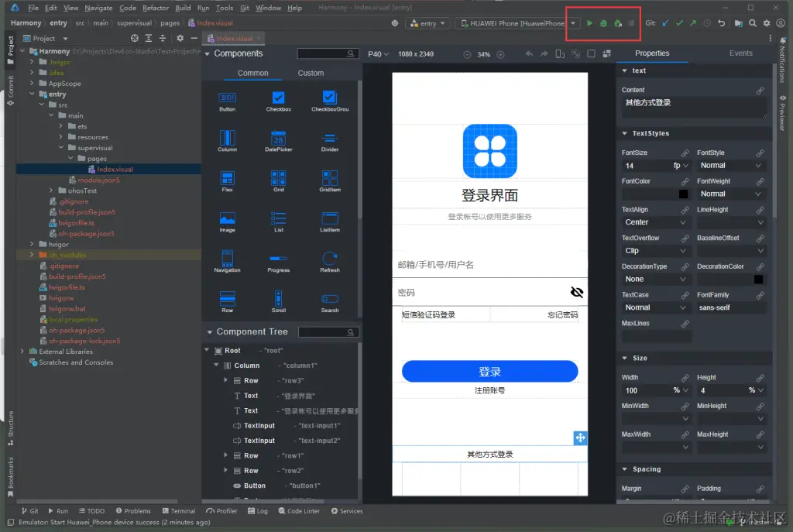Select the Button component from Components palette
The width and height of the screenshot is (793, 532).
coord(227,98)
